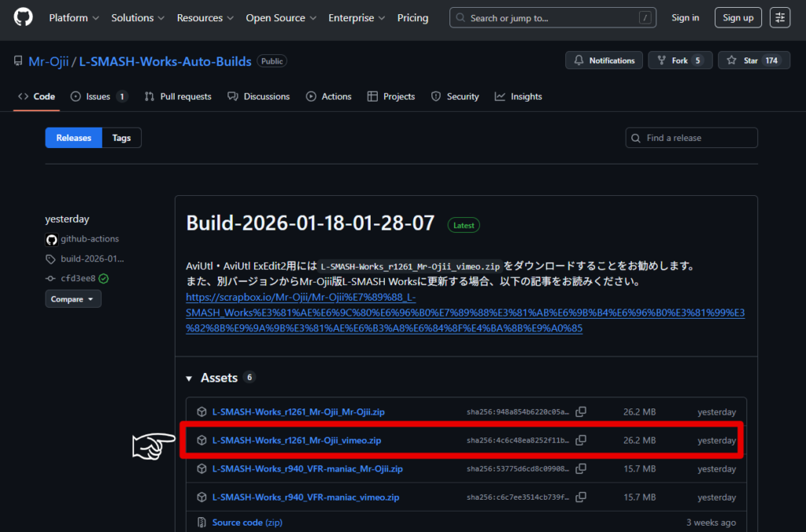Open the scrapbox.io article link
Image resolution: width=806 pixels, height=532 pixels.
pyautogui.click(x=464, y=313)
